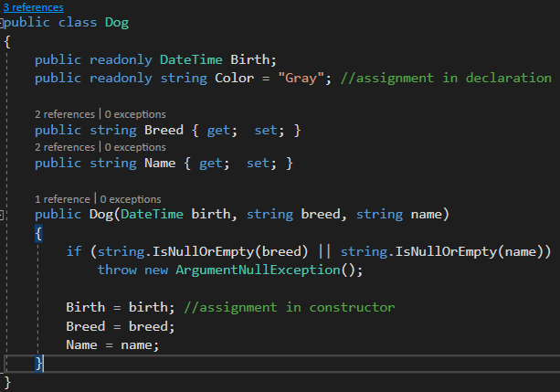Viewport: 560px width, 392px height.
Task: Click ArgumentNullException type name
Action: point(258,270)
